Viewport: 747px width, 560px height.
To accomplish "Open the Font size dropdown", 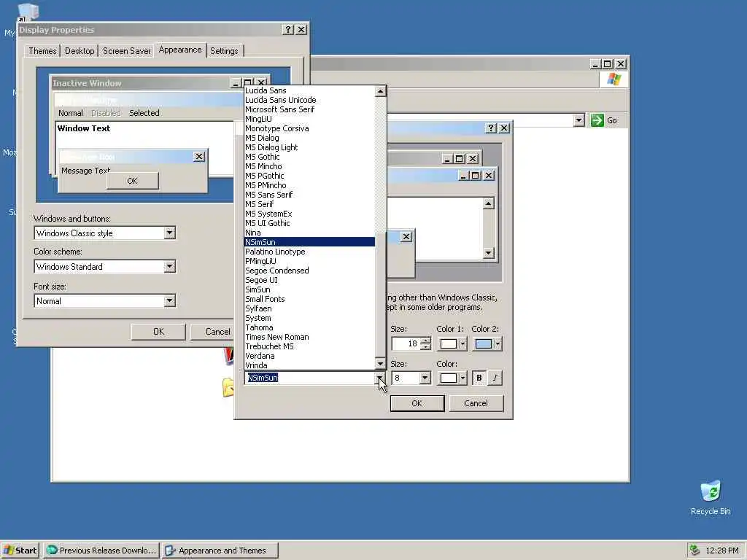I will click(169, 301).
